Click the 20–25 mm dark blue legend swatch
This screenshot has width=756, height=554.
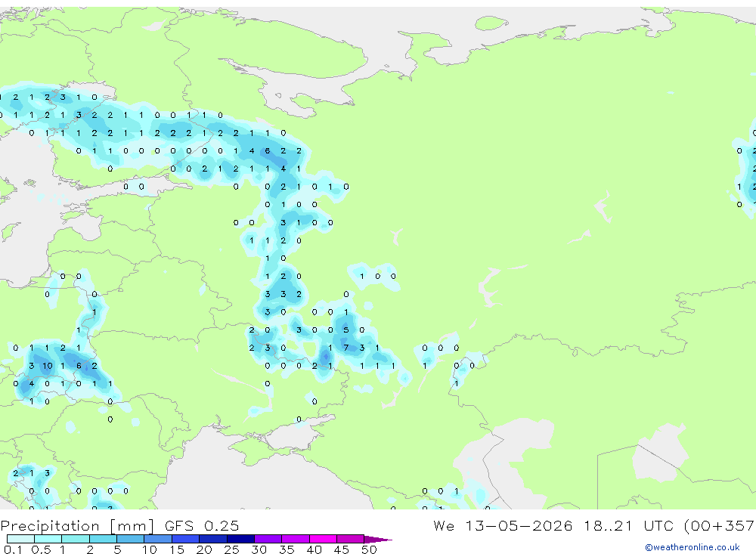point(212,539)
